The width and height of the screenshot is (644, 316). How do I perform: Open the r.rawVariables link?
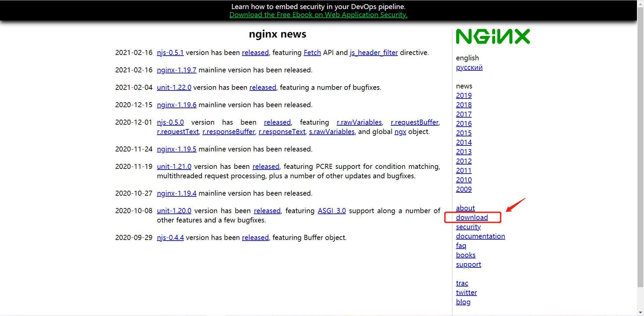[x=359, y=122]
